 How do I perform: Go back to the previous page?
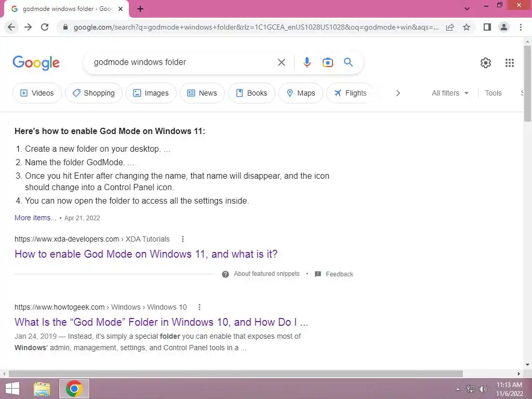pyautogui.click(x=11, y=27)
